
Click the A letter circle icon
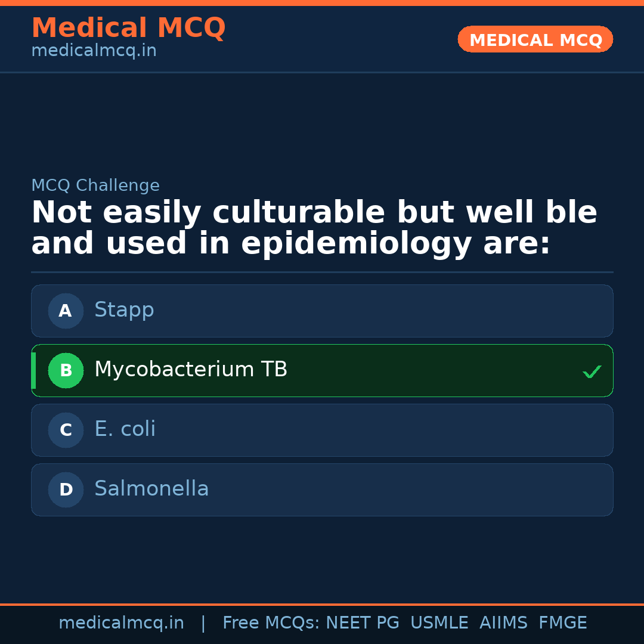coord(66,311)
